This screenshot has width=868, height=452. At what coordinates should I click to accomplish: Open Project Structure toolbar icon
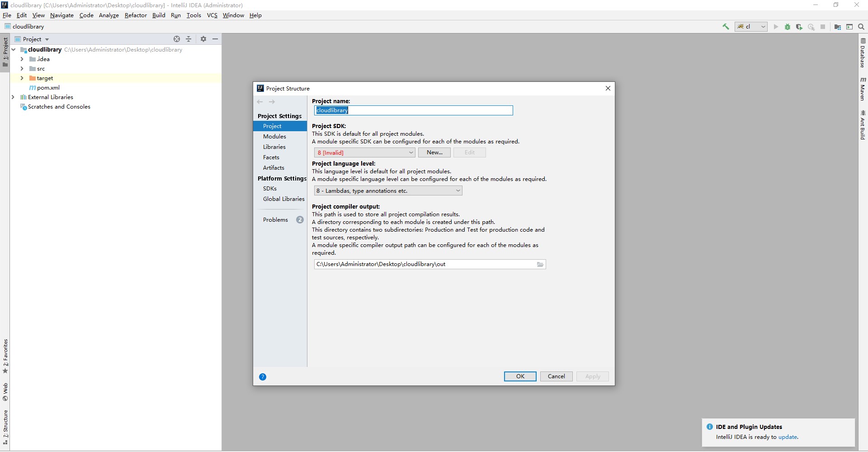coord(837,27)
